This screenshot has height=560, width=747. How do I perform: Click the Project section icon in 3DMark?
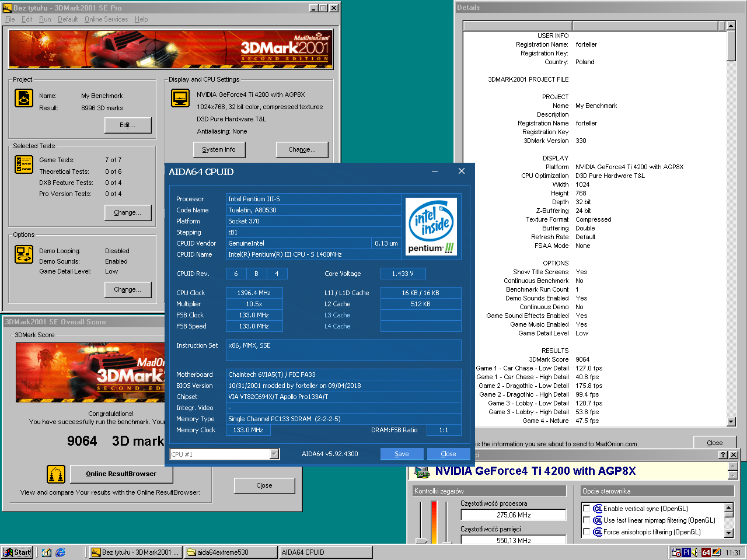pyautogui.click(x=24, y=98)
